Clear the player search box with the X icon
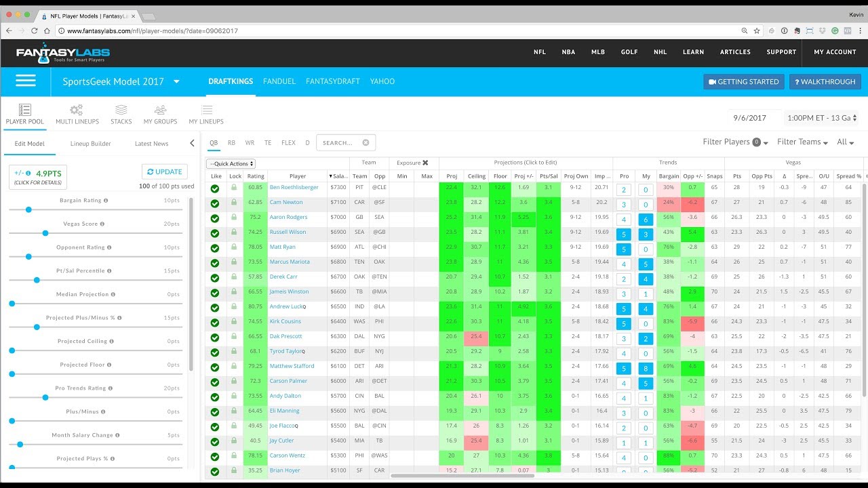Image resolution: width=868 pixels, height=488 pixels. pyautogui.click(x=366, y=143)
